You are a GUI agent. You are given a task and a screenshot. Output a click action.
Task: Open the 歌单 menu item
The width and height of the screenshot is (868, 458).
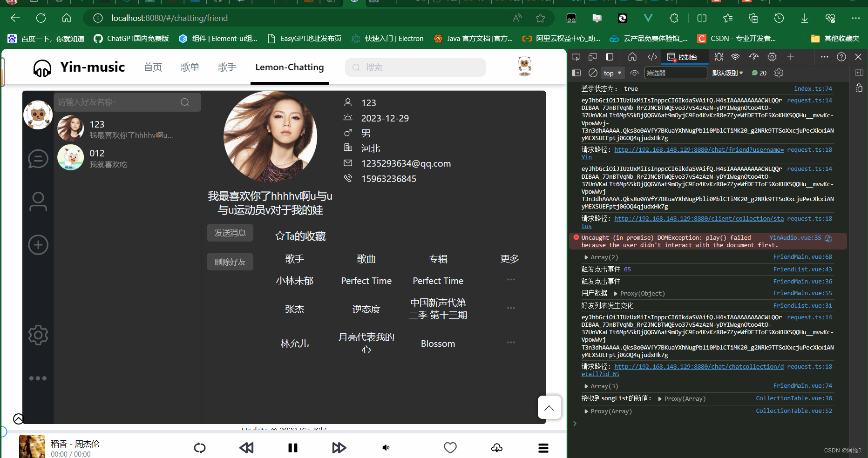pyautogui.click(x=190, y=67)
